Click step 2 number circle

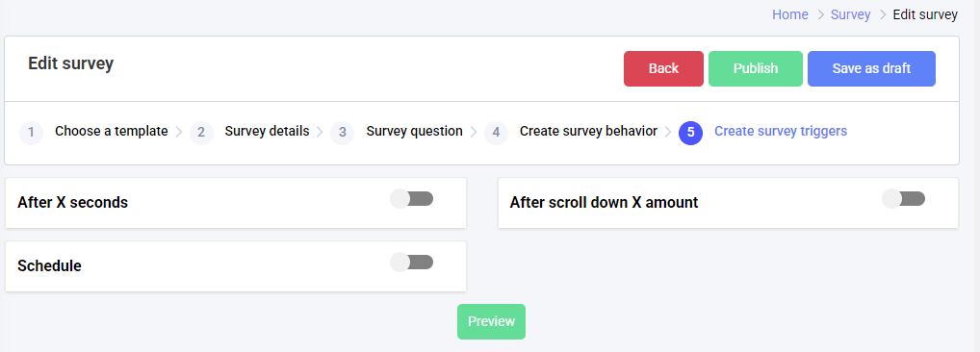201,133
